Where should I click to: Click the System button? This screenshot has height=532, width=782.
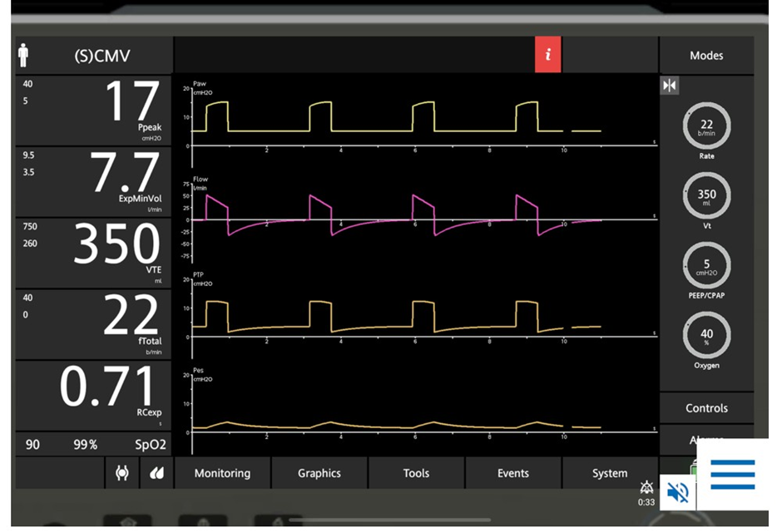[610, 473]
